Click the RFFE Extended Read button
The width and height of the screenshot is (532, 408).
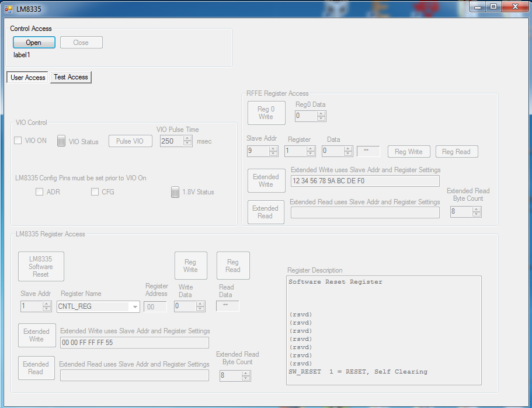coord(266,212)
